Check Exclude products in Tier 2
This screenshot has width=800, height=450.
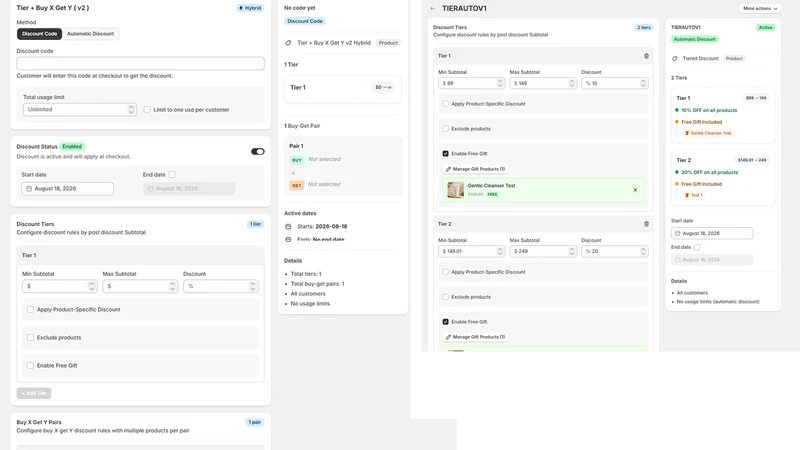(x=445, y=297)
